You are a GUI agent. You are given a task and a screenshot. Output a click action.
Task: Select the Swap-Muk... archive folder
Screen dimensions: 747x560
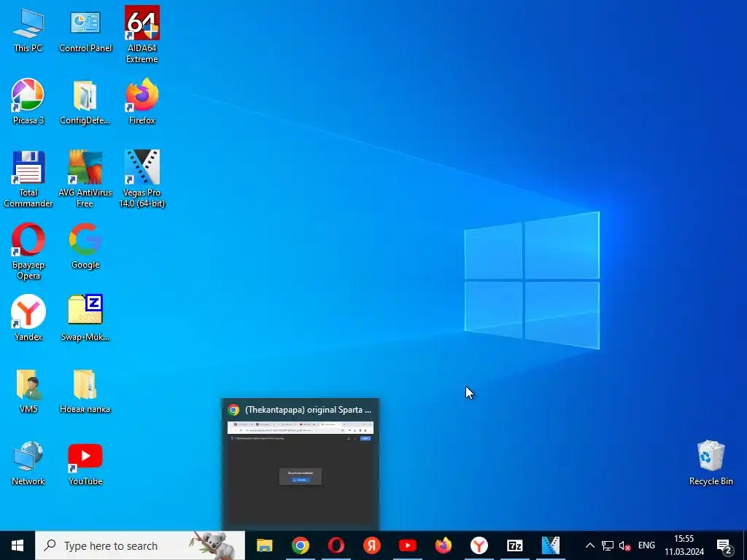click(x=85, y=318)
